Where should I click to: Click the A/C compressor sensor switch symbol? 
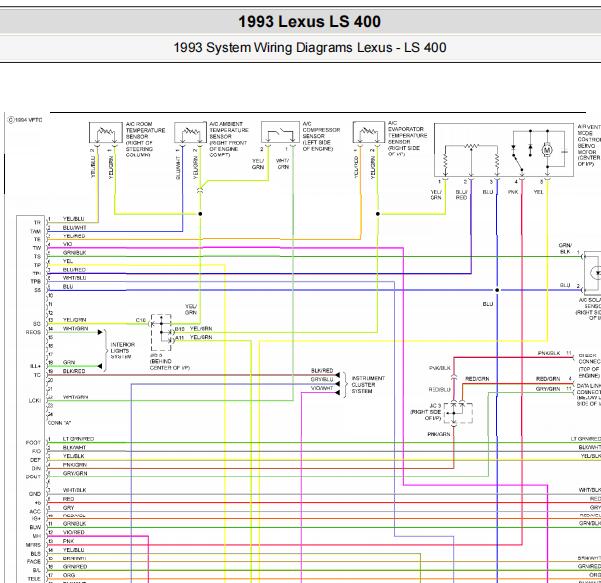coord(280,133)
